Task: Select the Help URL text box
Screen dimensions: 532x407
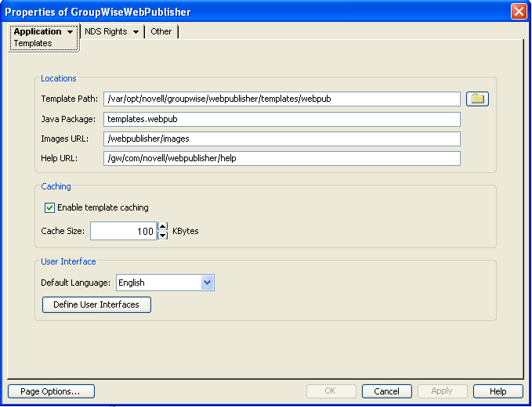Action: point(282,159)
